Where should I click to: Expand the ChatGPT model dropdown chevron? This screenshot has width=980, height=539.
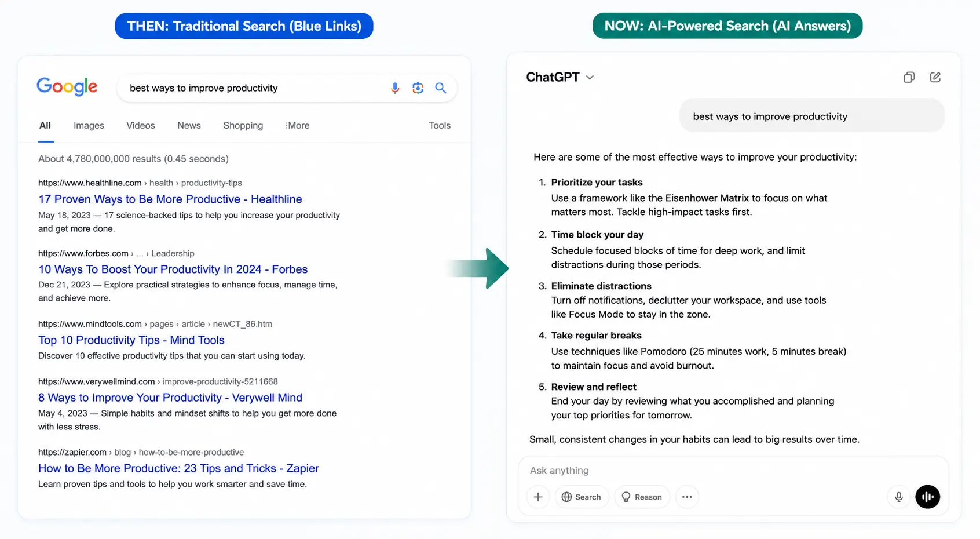(x=590, y=77)
